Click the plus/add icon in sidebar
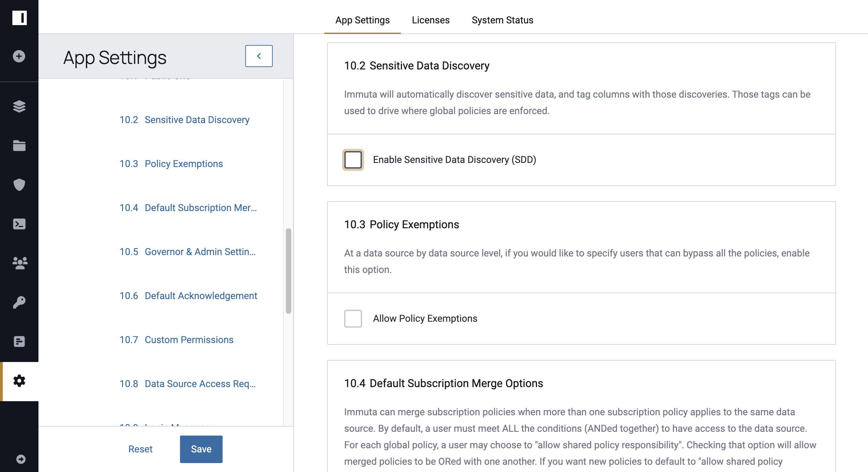 pyautogui.click(x=19, y=56)
